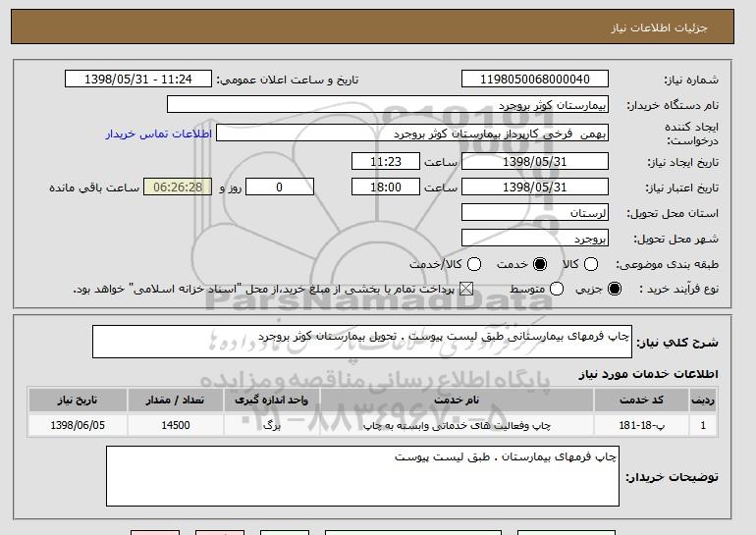The width and height of the screenshot is (756, 535).
Task: Click the buyer organization name field
Action: coord(388,105)
